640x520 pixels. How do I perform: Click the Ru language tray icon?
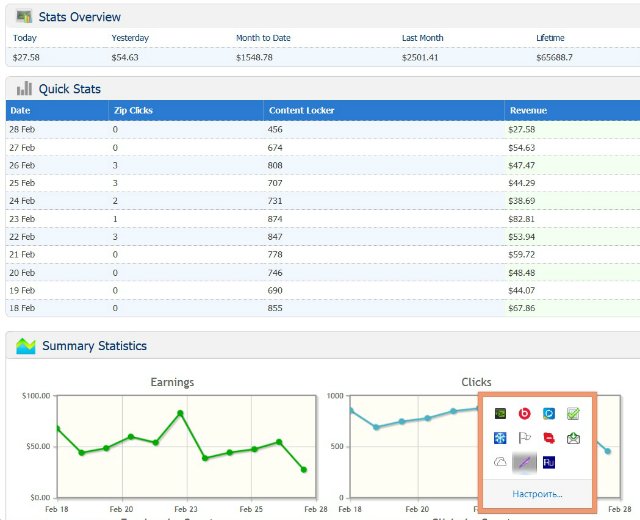[x=549, y=462]
